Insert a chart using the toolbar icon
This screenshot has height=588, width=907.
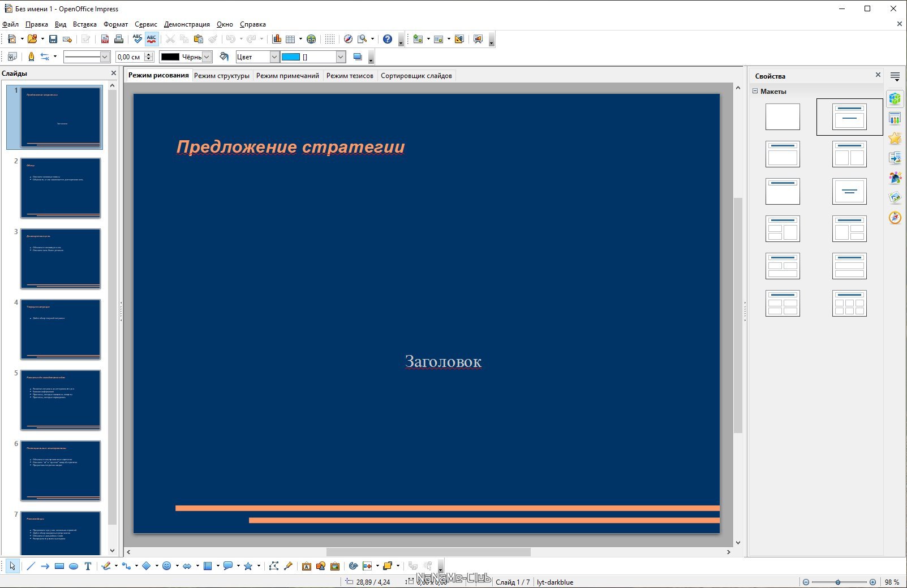coord(277,39)
